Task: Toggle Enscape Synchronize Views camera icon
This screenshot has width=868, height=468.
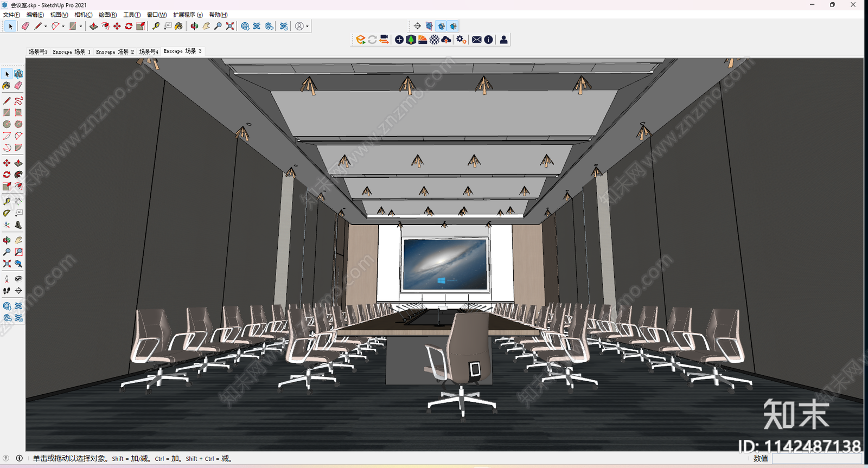Action: [x=384, y=40]
